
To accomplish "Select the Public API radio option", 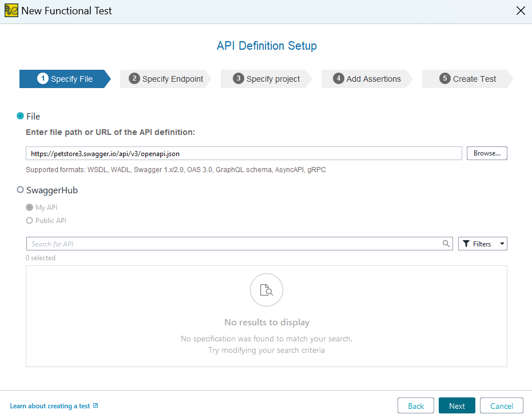I will pos(29,220).
